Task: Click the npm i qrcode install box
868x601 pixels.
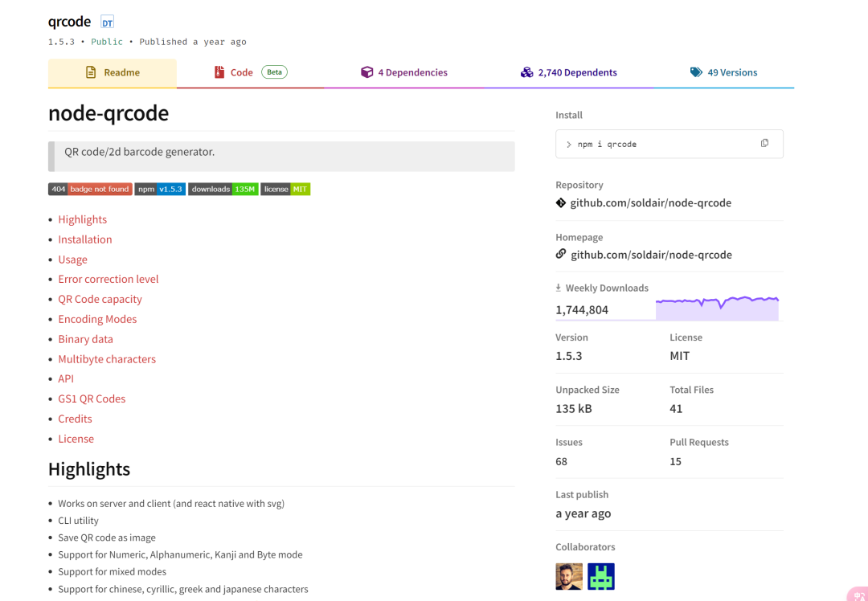Action: pos(669,144)
